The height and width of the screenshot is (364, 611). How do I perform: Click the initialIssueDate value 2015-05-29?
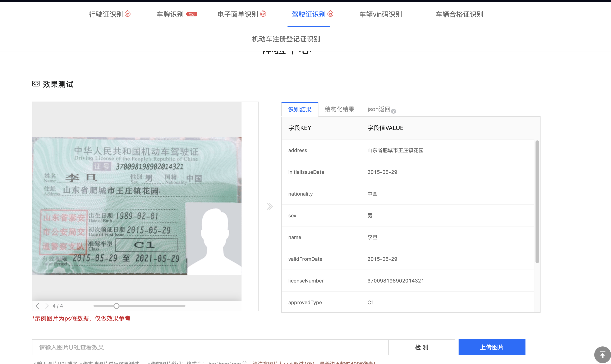point(382,172)
